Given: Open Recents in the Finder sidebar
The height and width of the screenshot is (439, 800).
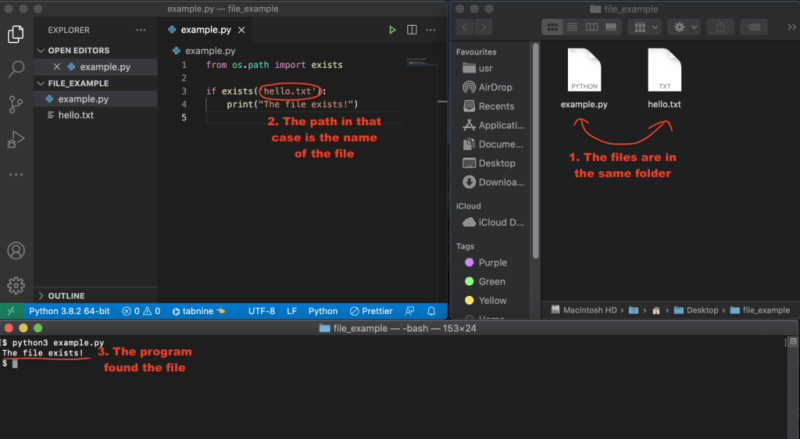Looking at the screenshot, I should [488, 106].
